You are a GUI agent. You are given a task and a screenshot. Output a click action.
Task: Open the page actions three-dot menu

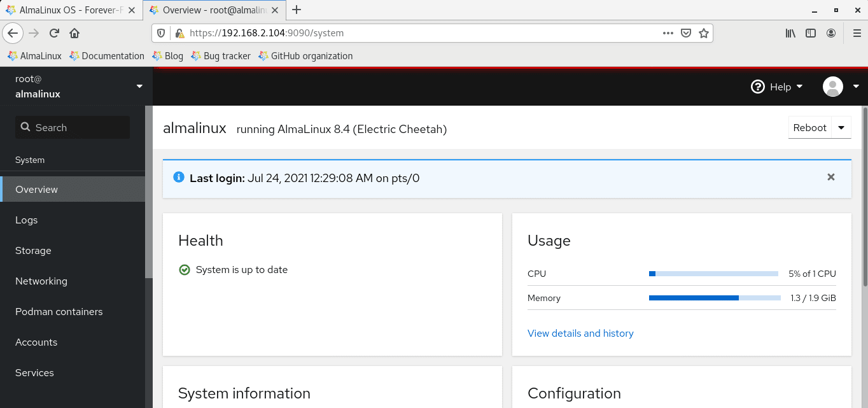tap(668, 33)
